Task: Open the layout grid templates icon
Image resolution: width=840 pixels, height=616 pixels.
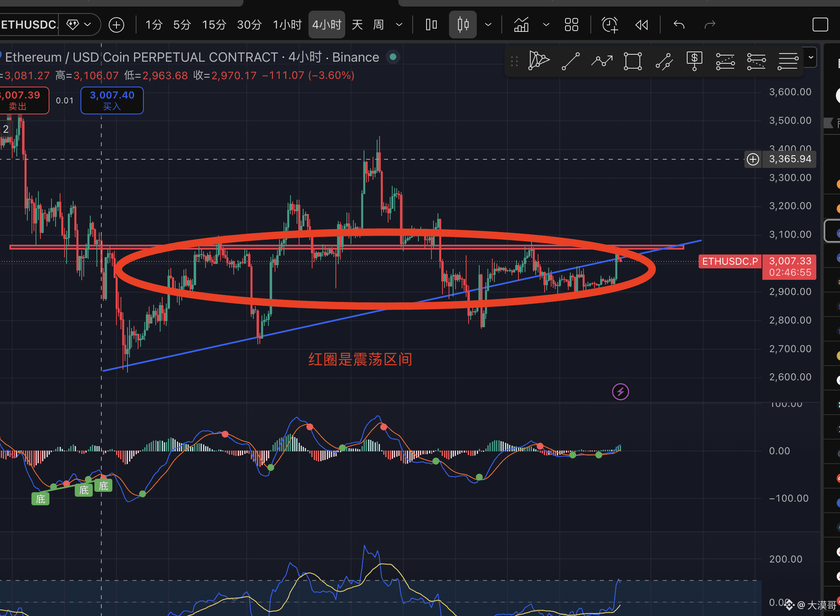Action: pos(571,25)
